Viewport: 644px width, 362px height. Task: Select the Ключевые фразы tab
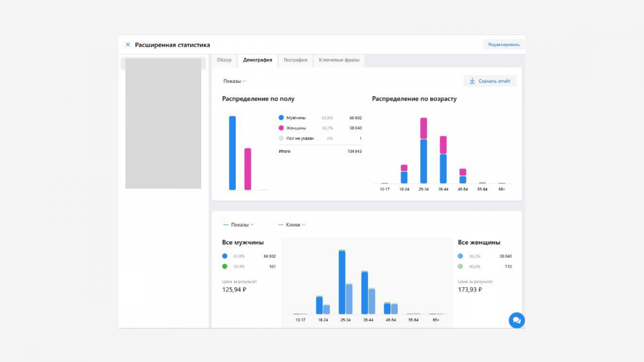[339, 60]
